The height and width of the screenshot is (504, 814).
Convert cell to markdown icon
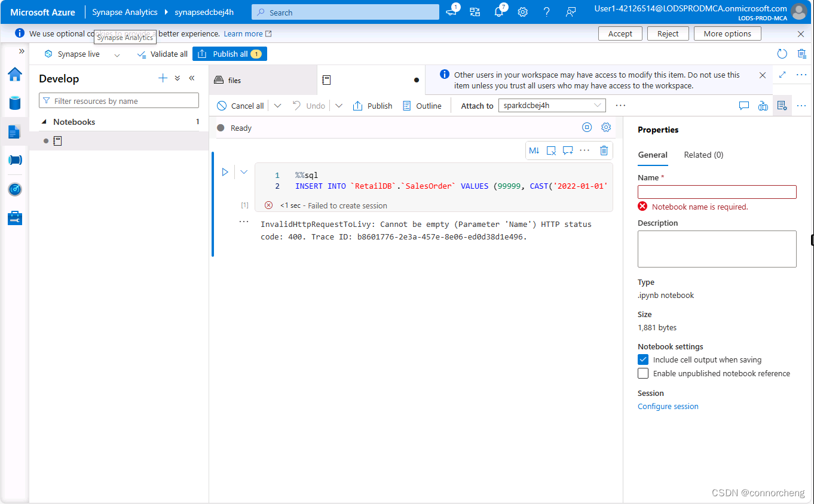(x=534, y=150)
